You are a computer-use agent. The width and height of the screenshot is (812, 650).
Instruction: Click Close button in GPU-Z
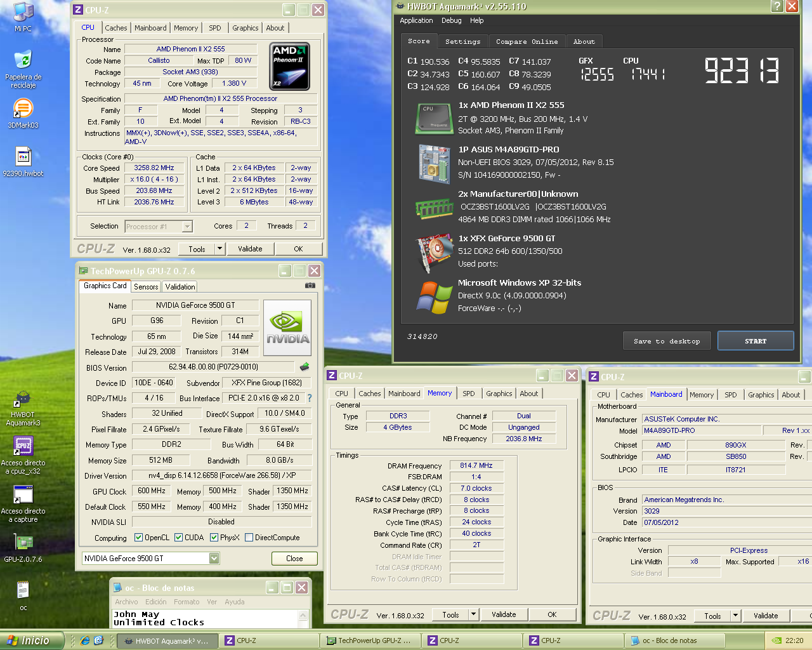tap(294, 559)
